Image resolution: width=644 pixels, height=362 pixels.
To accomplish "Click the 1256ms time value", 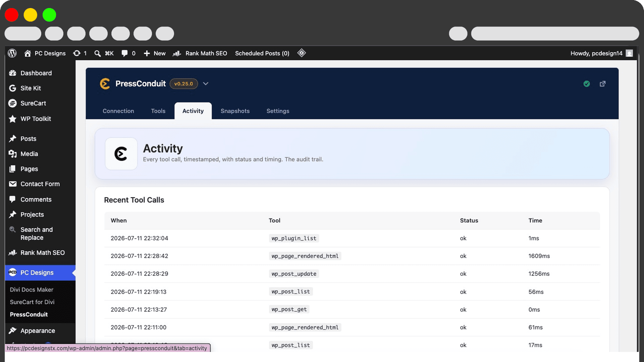I will [x=539, y=274].
